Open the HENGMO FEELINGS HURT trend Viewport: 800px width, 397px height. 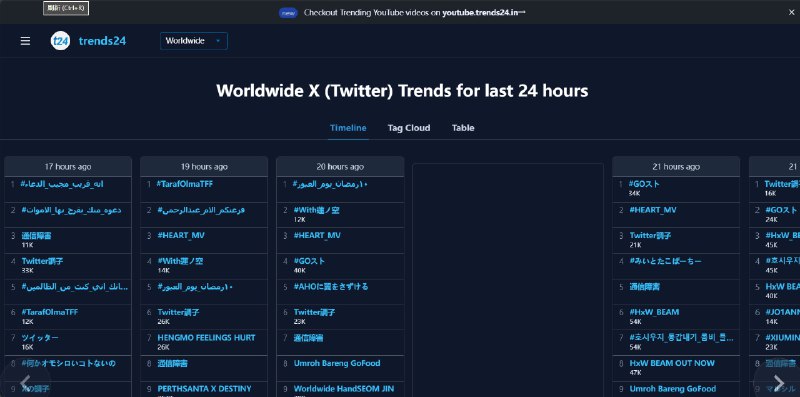tap(206, 337)
